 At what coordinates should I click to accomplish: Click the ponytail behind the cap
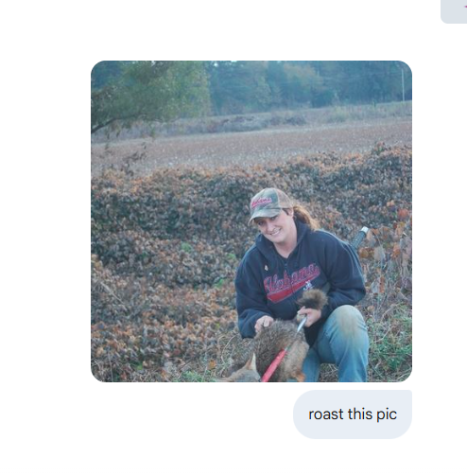303,216
